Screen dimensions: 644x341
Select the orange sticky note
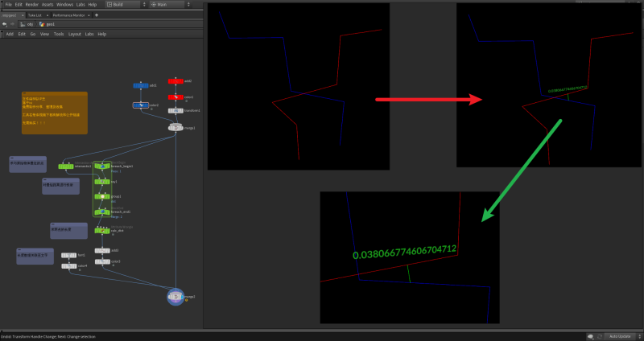click(55, 112)
